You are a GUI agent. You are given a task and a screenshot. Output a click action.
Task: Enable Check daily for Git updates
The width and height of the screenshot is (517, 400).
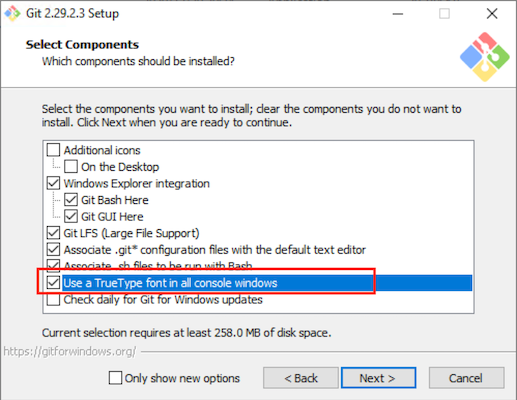(53, 299)
